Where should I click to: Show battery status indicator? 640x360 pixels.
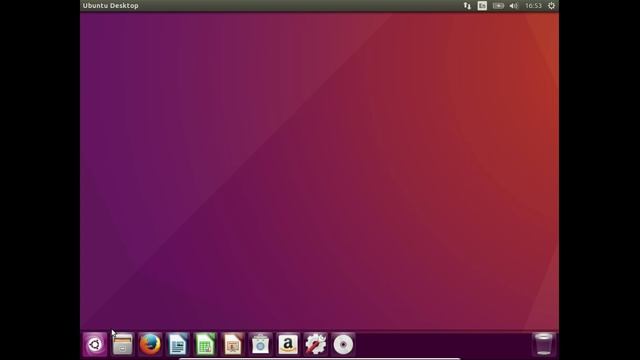click(x=498, y=6)
